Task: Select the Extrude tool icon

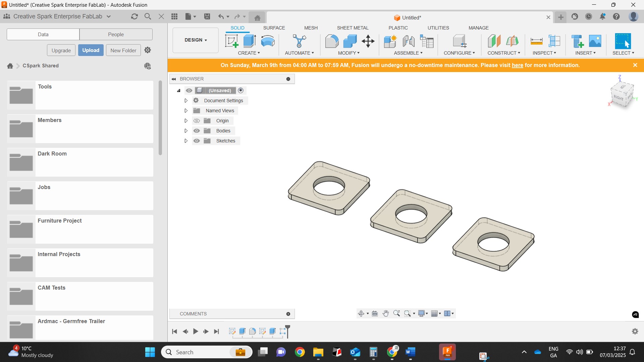Action: (x=250, y=41)
